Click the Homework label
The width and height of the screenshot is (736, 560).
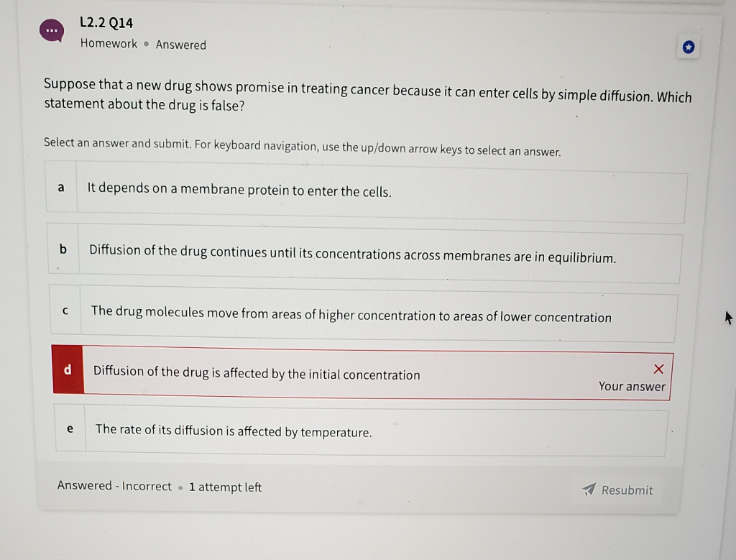pos(108,44)
